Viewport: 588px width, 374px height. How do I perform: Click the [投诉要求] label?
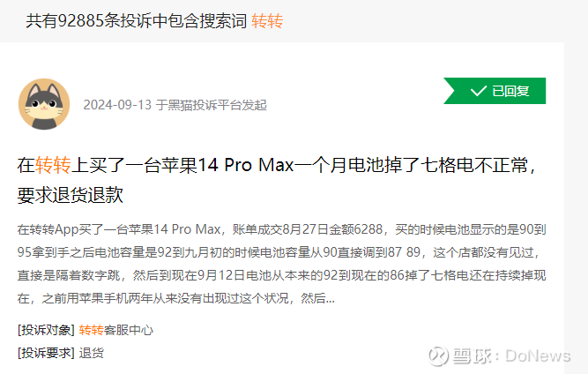(46, 353)
